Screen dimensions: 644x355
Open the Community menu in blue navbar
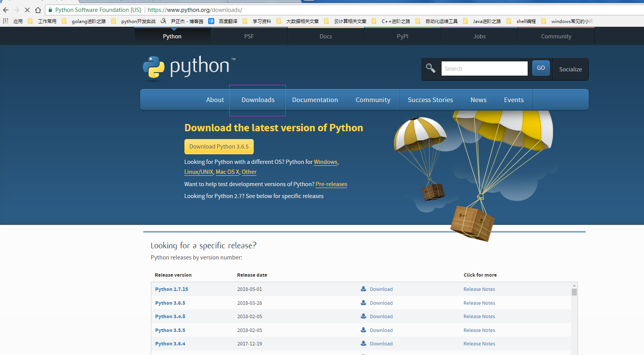(373, 100)
